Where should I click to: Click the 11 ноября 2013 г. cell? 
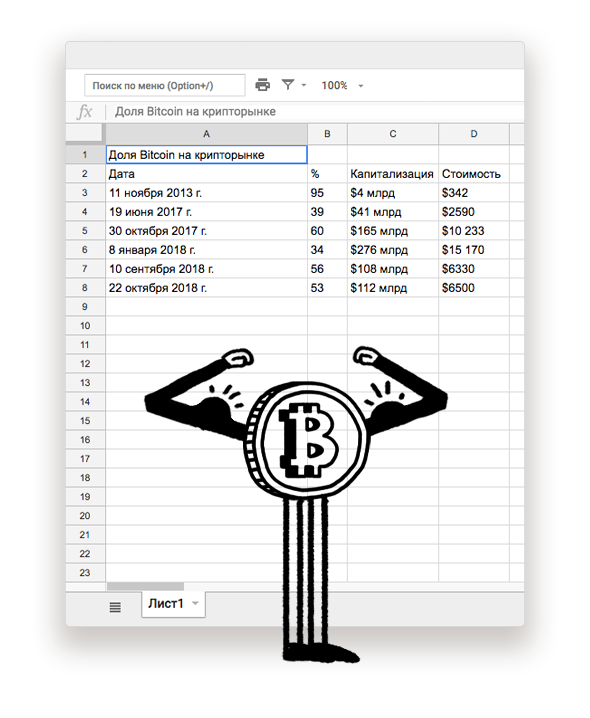[207, 193]
